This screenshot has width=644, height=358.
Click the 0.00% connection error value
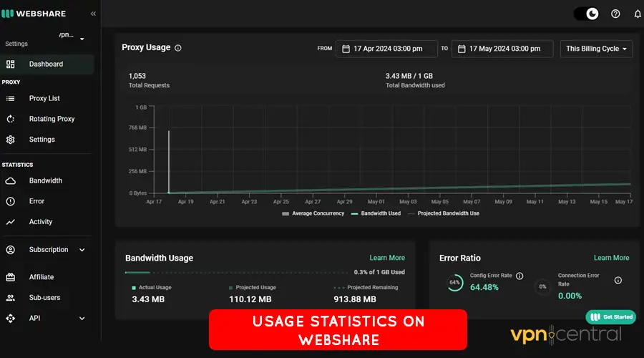[x=570, y=296]
